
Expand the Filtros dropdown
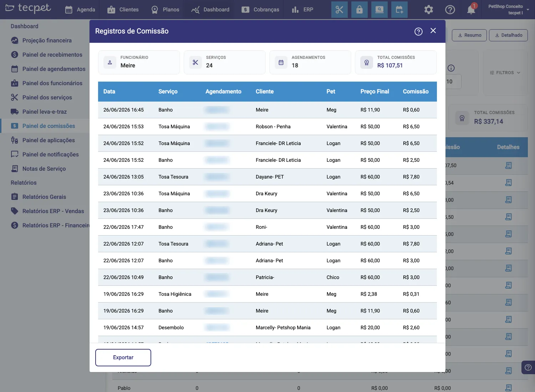tap(505, 73)
